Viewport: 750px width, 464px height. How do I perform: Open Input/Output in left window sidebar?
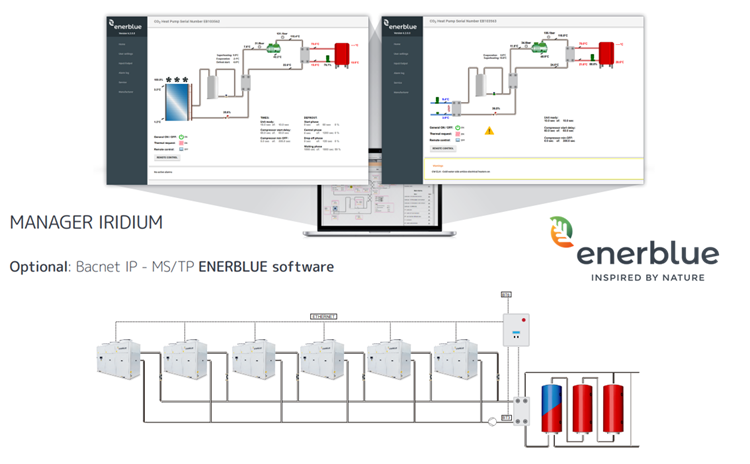(125, 63)
